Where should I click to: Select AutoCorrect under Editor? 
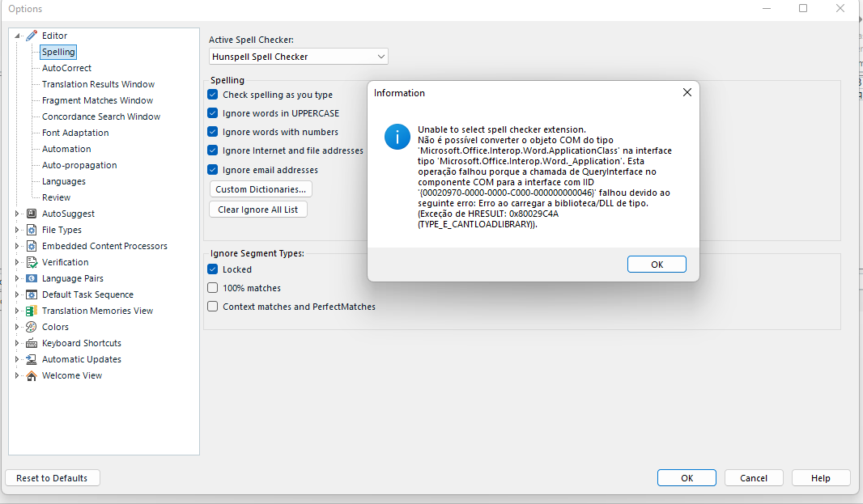tap(66, 68)
